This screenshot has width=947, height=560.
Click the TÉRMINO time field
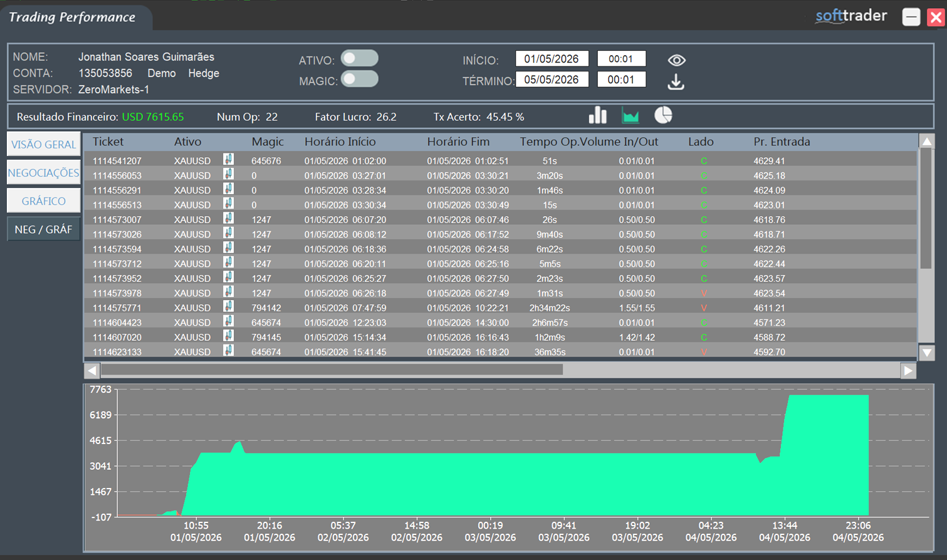(x=621, y=80)
